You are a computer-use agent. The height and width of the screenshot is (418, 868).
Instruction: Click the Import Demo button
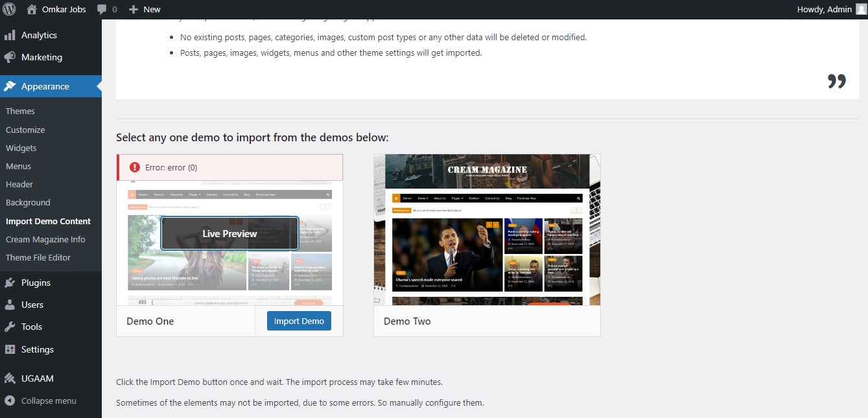[x=299, y=321]
